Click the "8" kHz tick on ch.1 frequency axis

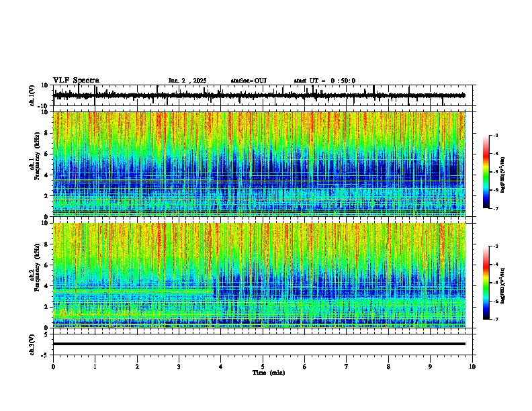click(46, 133)
